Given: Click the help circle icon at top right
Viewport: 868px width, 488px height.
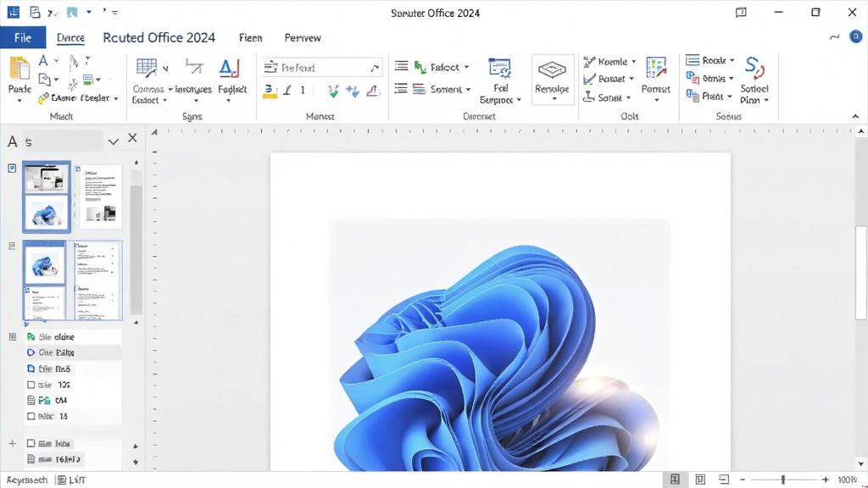Looking at the screenshot, I should [x=856, y=37].
